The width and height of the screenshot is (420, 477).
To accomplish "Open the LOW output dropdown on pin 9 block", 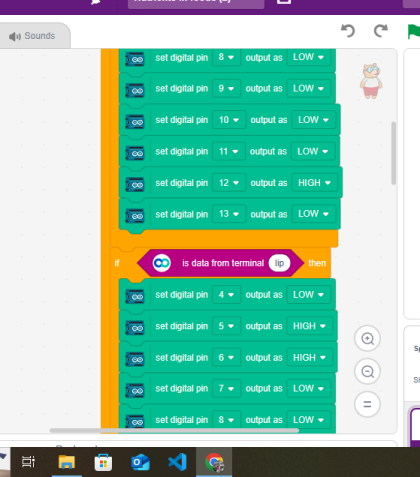I will pos(308,88).
